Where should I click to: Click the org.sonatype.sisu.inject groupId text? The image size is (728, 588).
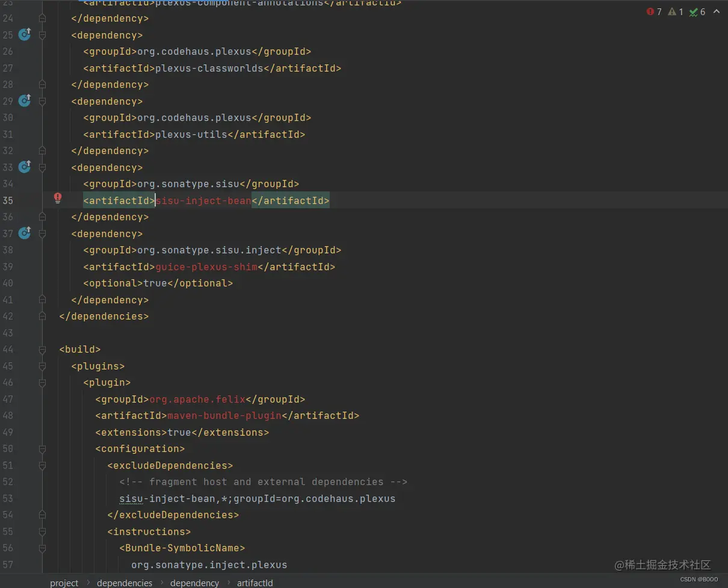(x=209, y=250)
